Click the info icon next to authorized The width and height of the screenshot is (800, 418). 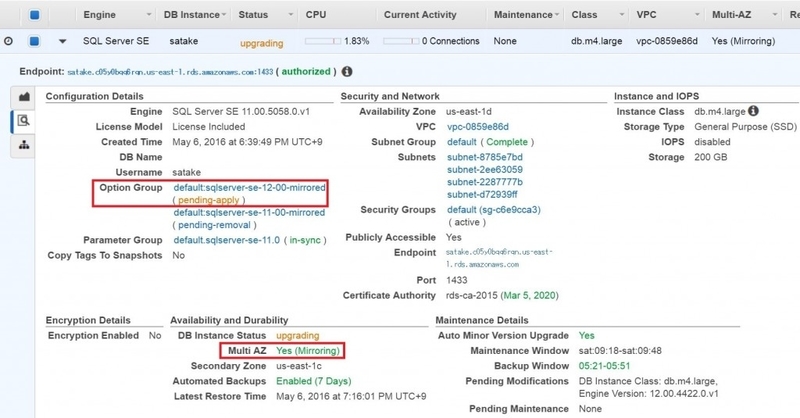(347, 71)
